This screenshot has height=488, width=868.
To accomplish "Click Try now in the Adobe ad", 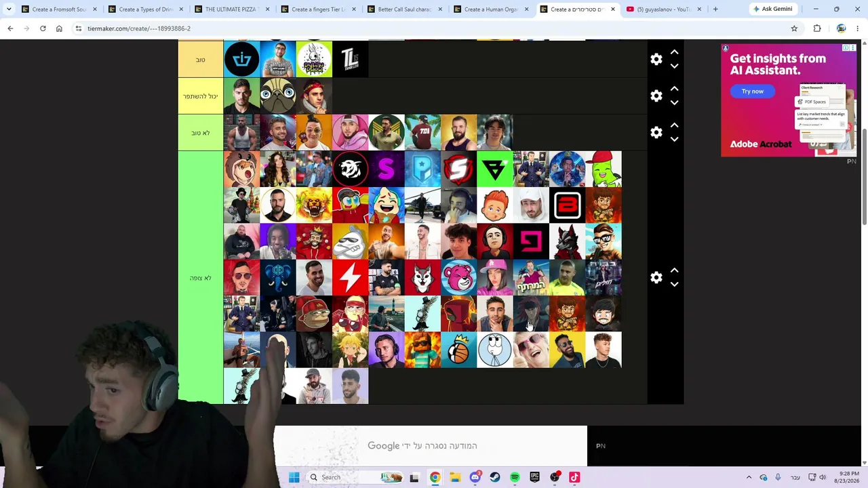I will 752,91.
